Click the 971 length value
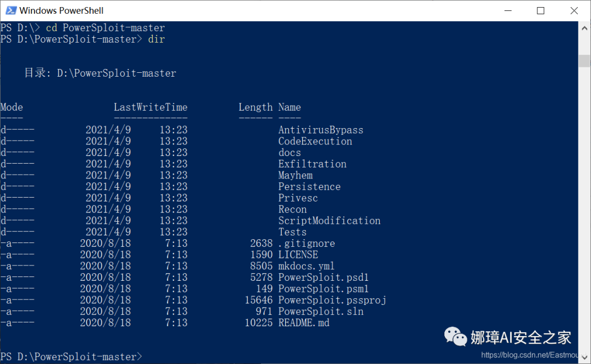This screenshot has height=364, width=591. tap(264, 311)
